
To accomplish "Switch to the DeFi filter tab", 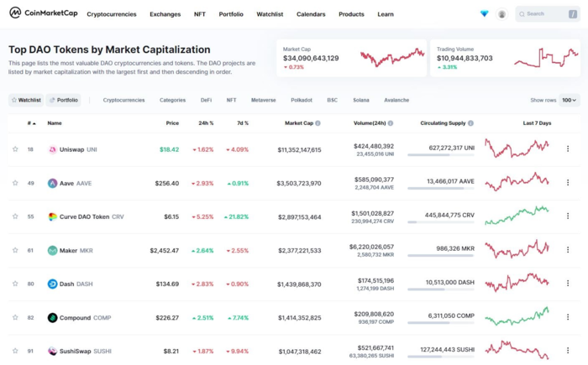I will (x=206, y=100).
